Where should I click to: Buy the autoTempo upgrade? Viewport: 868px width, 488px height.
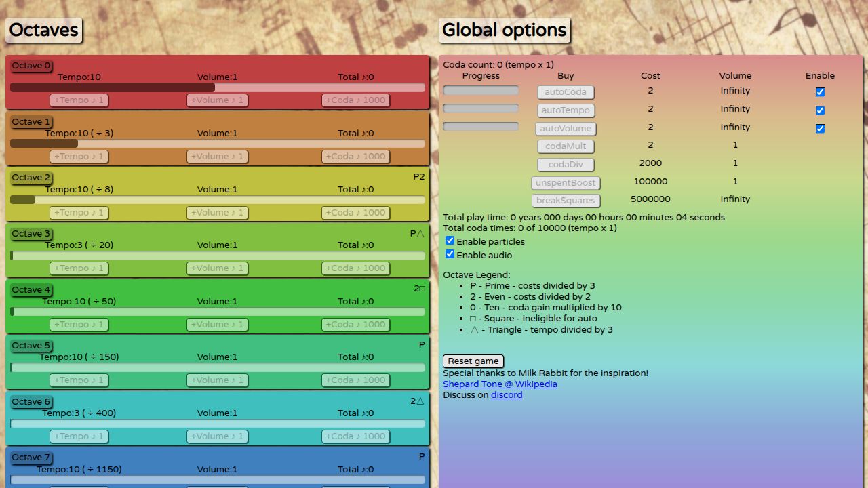point(566,110)
